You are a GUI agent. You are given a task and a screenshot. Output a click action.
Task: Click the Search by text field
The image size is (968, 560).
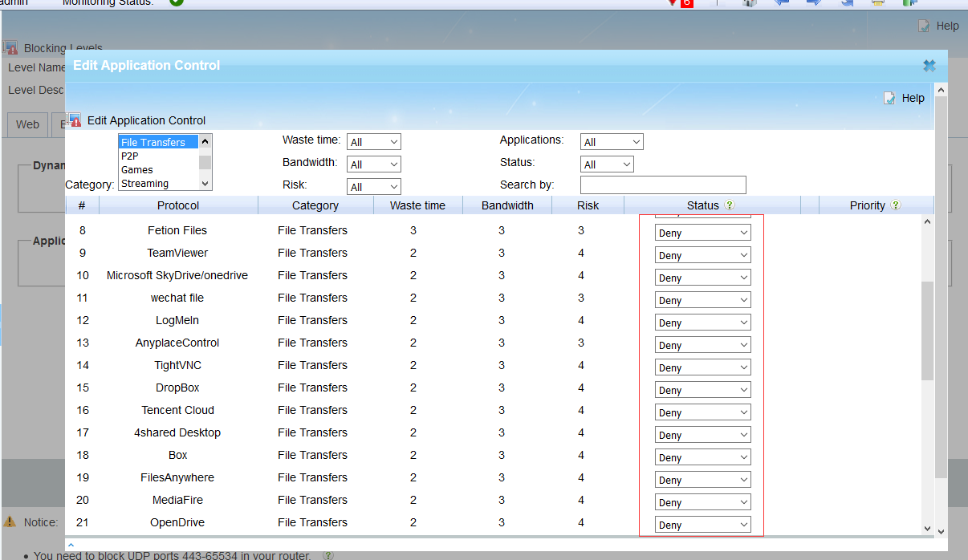(663, 185)
